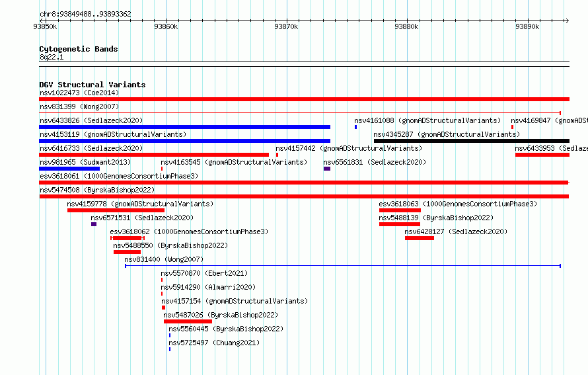Open nsv831399 (Wong2007) variant label

(79, 106)
